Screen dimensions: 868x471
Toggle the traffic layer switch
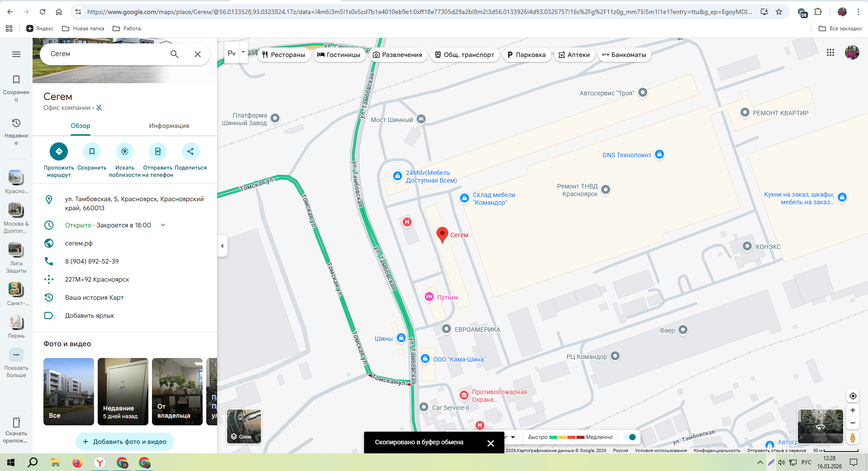[x=630, y=437]
